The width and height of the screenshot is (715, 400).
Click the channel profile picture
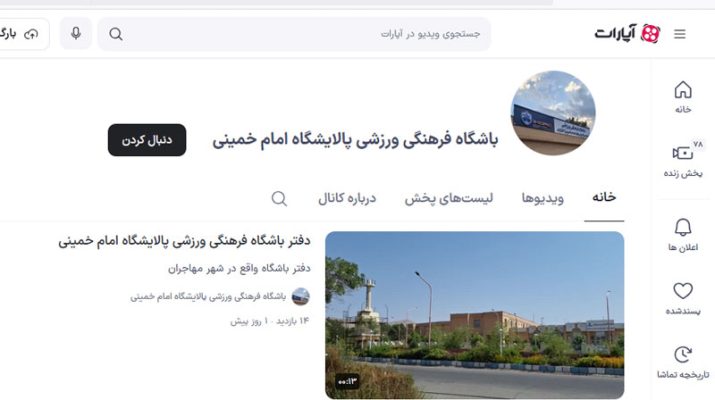tap(553, 113)
